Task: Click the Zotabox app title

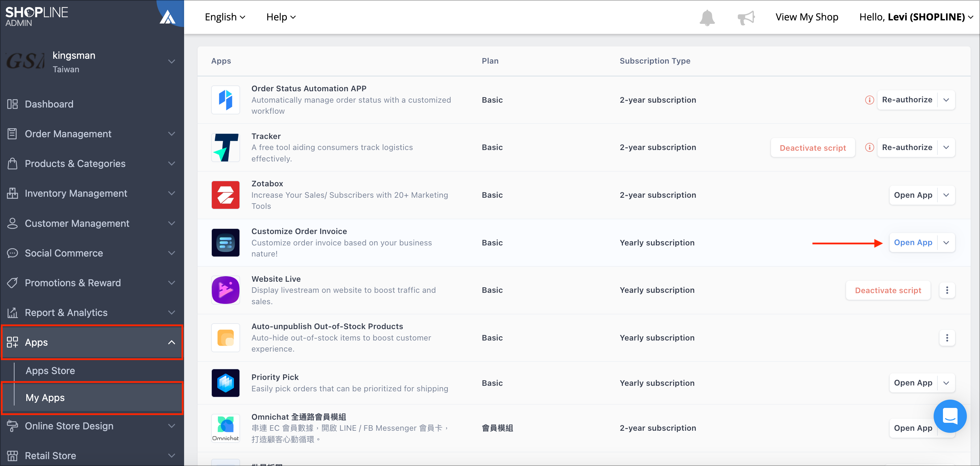Action: 267,184
